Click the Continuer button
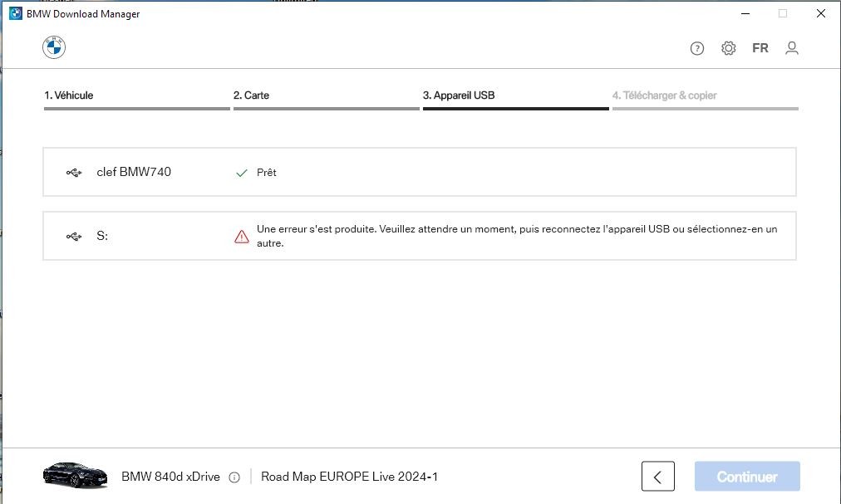Image resolution: width=841 pixels, height=504 pixels. [747, 476]
